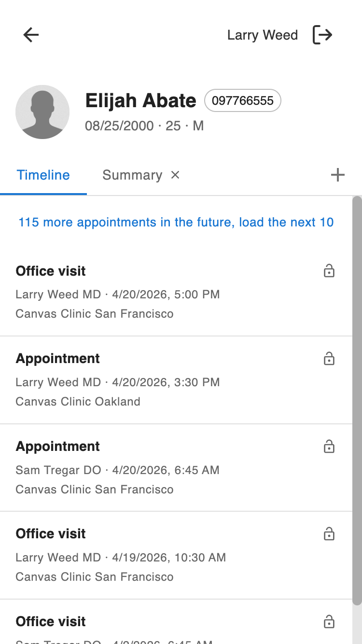Viewport: 362px width, 644px height.
Task: Click the Larry Weed user name
Action: 262,35
